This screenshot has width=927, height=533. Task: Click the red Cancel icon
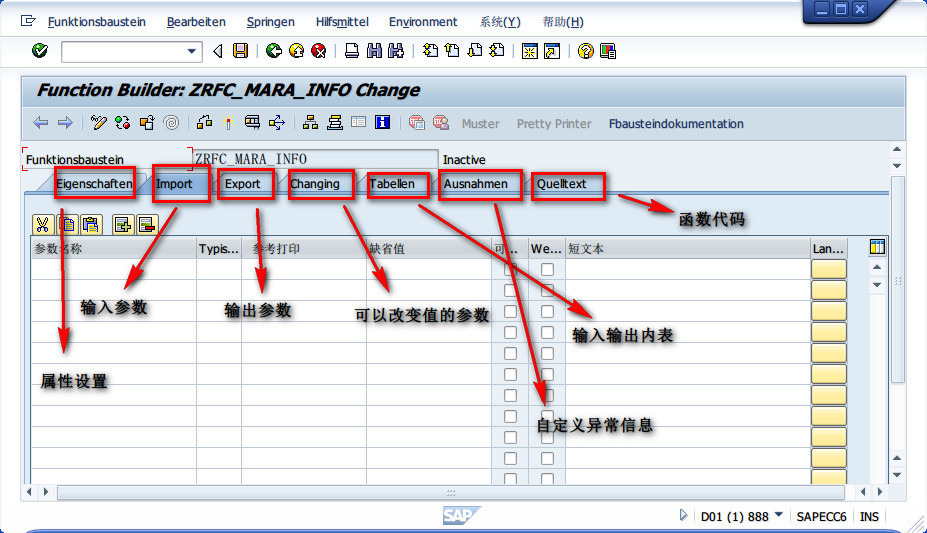point(319,51)
